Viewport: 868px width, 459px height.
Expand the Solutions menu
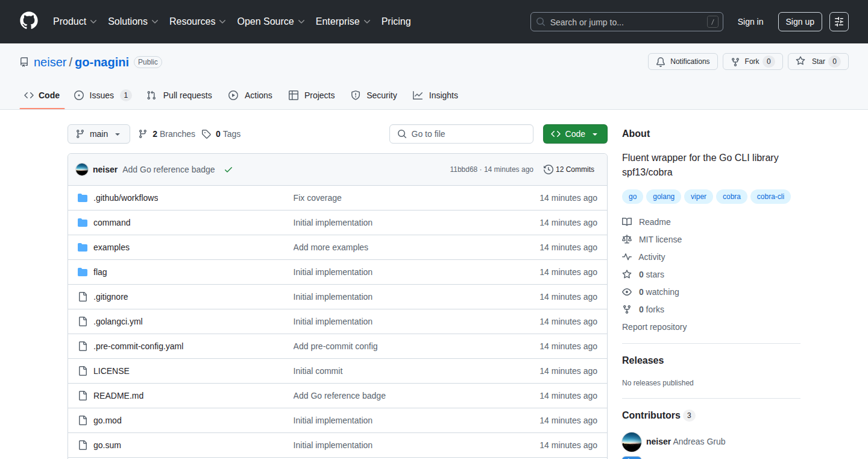click(133, 21)
